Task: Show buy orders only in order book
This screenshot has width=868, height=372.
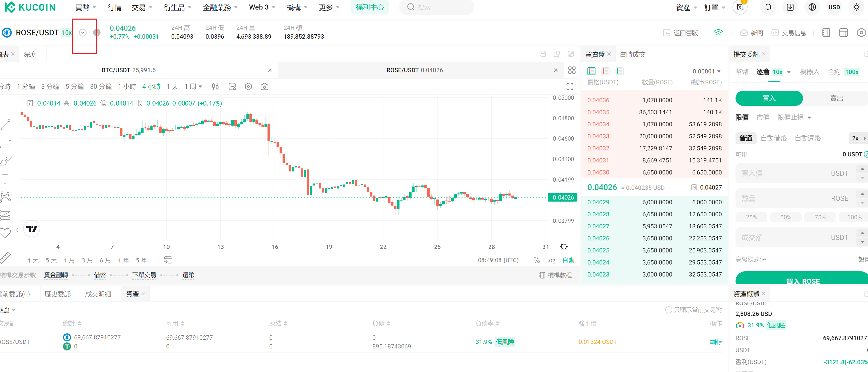Action: click(x=620, y=71)
